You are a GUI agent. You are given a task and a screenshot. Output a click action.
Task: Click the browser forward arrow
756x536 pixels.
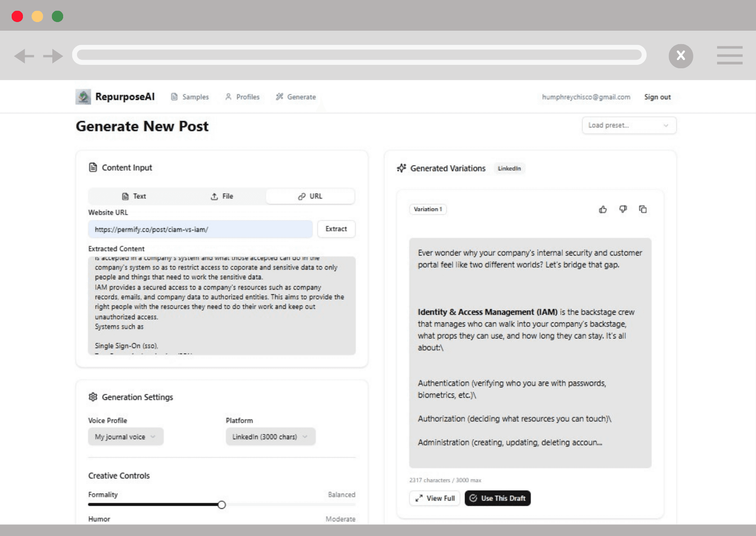point(53,56)
